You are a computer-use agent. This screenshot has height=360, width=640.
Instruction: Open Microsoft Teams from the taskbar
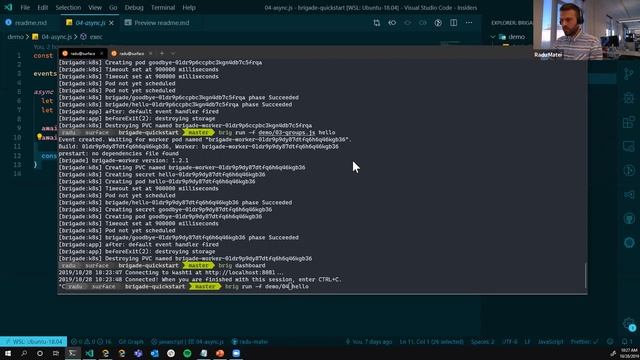click(x=138, y=353)
